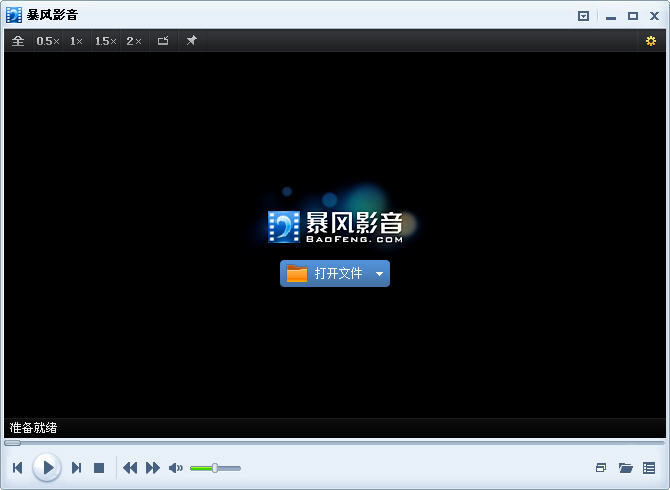Image resolution: width=670 pixels, height=490 pixels.
Task: Start playback with the Play button
Action: 47,467
